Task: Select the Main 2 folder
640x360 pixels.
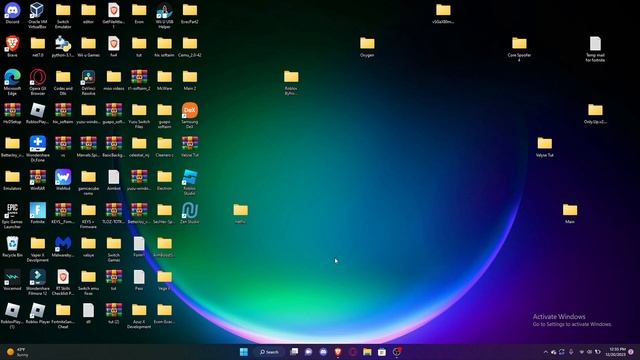Action: (190, 80)
